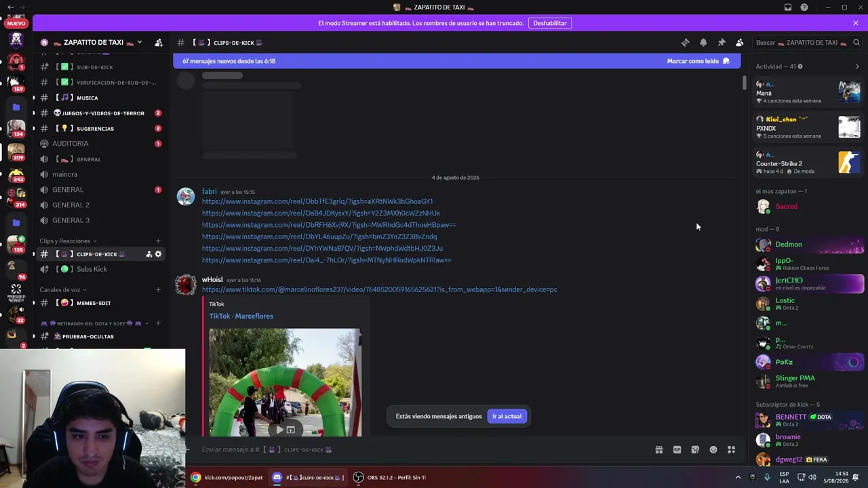Show pinned messages with the pin icon

pyautogui.click(x=722, y=43)
